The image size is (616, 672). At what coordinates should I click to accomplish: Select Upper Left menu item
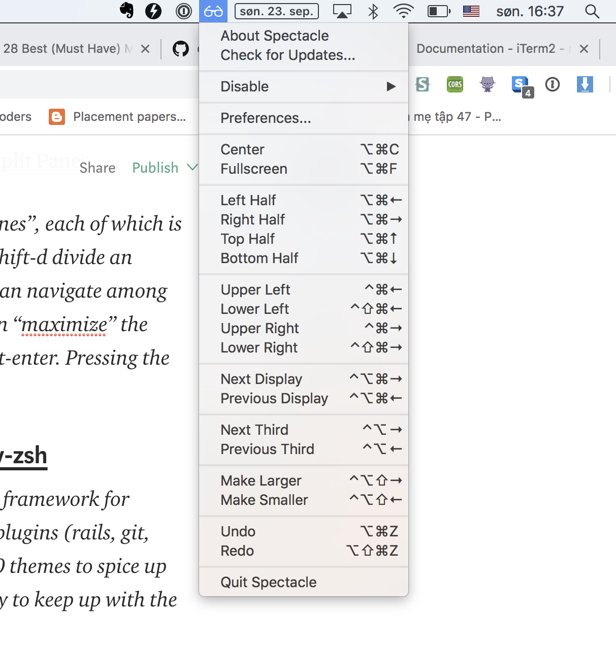[304, 290]
